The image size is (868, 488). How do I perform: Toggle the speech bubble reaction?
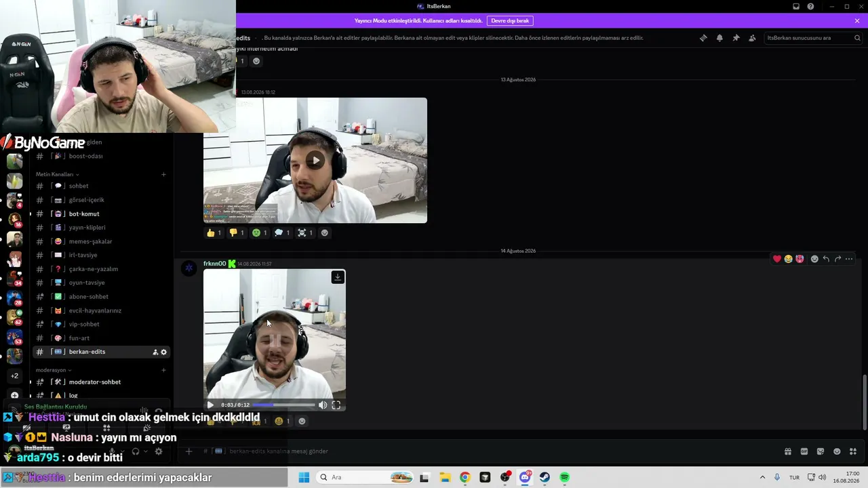[283, 232]
